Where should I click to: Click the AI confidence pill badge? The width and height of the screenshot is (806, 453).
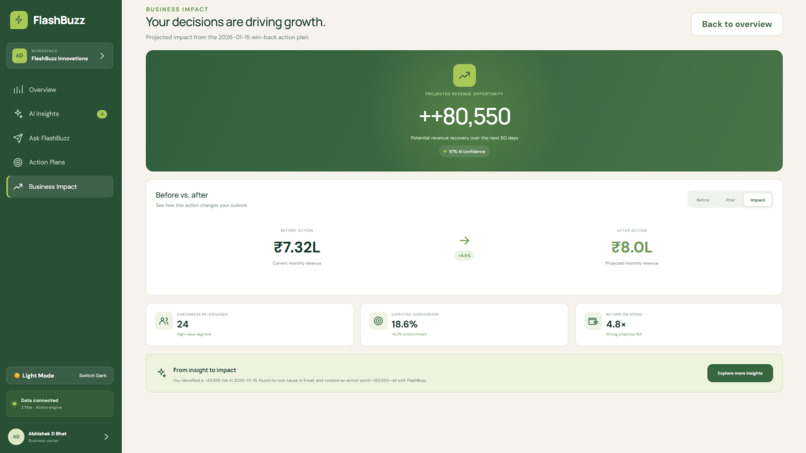click(464, 152)
